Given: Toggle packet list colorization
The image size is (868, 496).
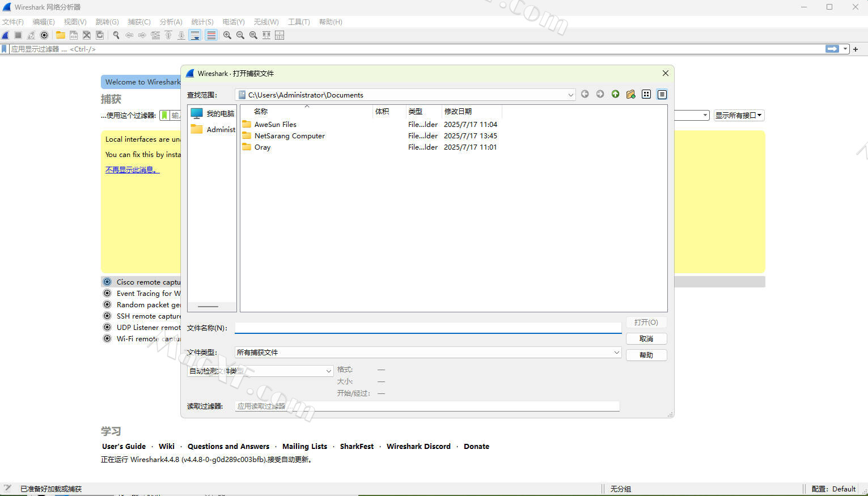Looking at the screenshot, I should pyautogui.click(x=211, y=35).
